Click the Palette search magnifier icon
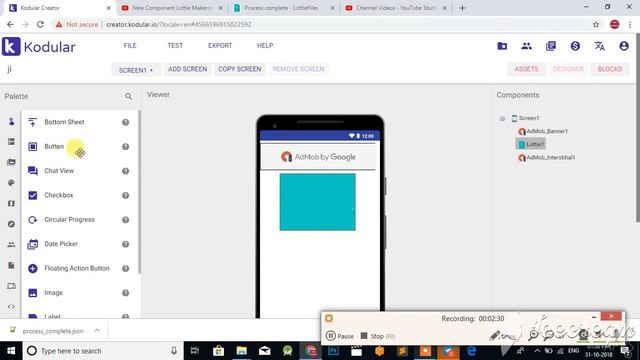 tap(128, 96)
